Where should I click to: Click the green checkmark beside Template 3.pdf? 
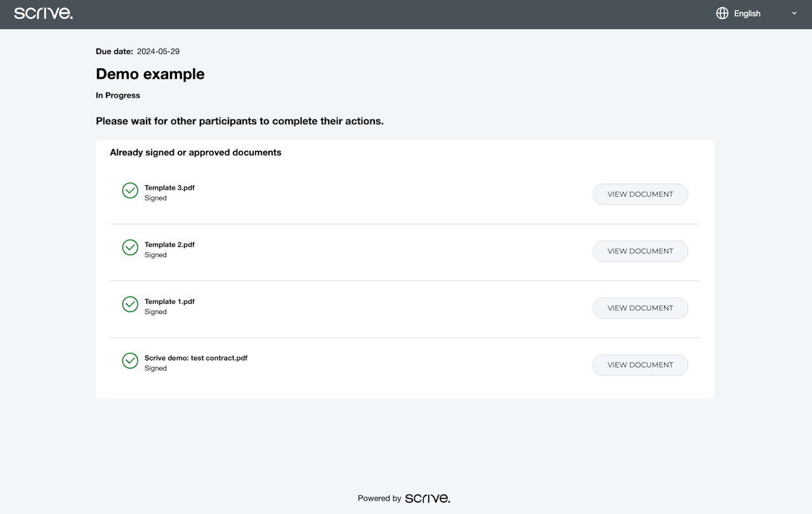pos(130,190)
